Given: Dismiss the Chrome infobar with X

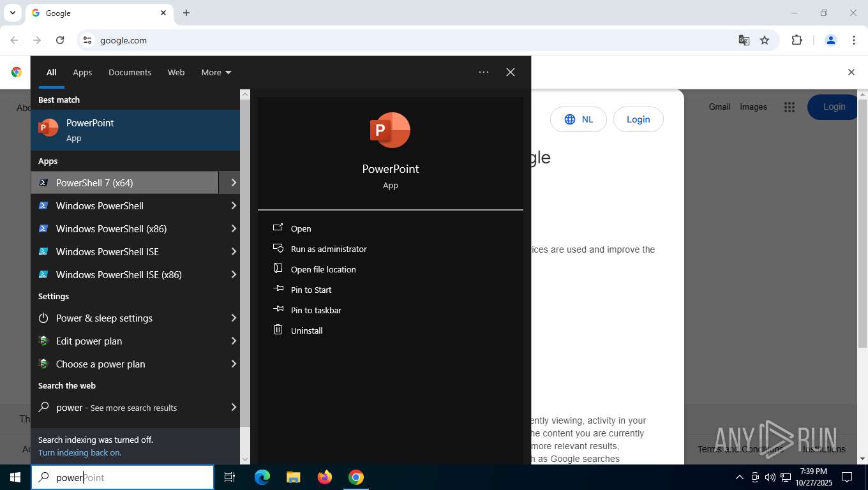Looking at the screenshot, I should point(851,72).
